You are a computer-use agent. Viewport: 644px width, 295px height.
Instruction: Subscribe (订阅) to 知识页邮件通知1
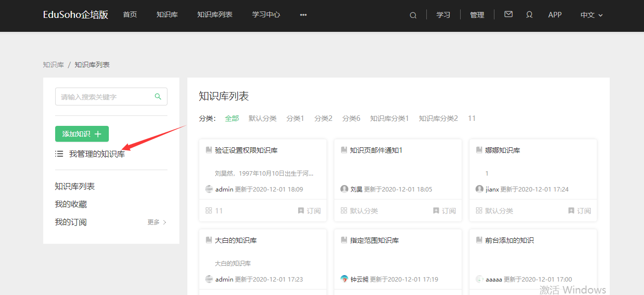click(444, 210)
